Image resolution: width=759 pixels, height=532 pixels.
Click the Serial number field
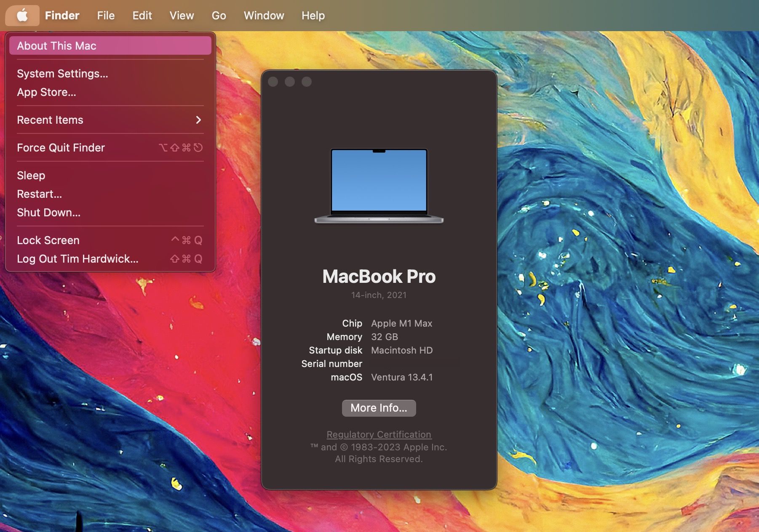(x=331, y=364)
